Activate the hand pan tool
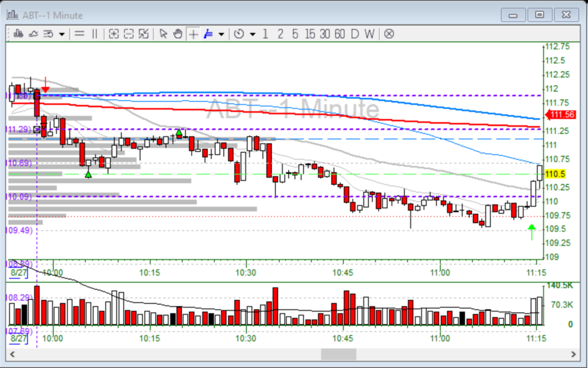The image size is (588, 368). [178, 34]
